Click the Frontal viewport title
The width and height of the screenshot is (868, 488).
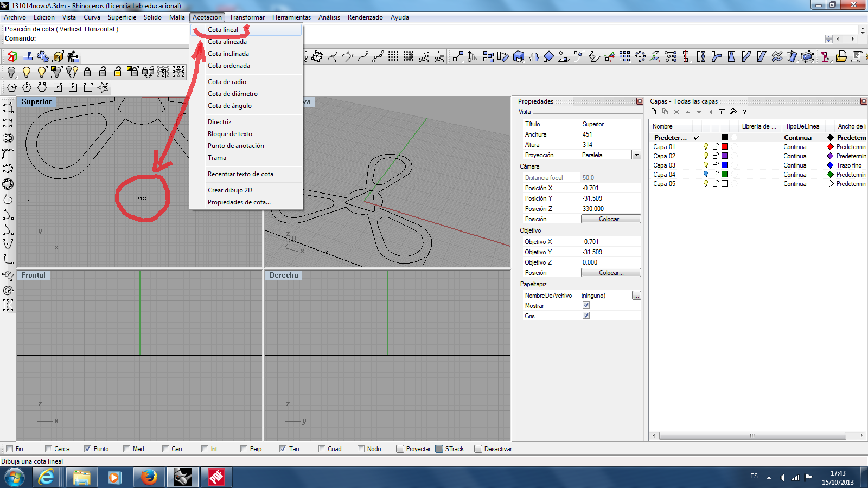tap(33, 275)
